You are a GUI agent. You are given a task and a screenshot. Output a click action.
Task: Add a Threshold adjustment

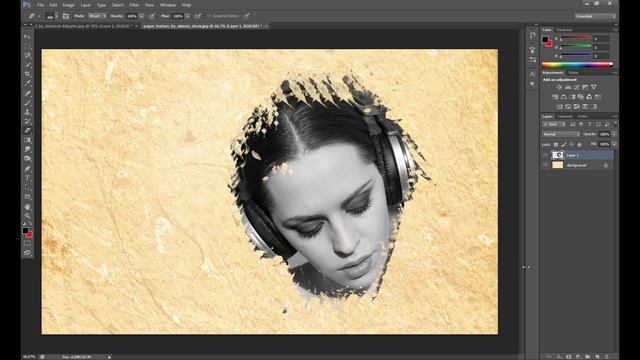[x=576, y=107]
